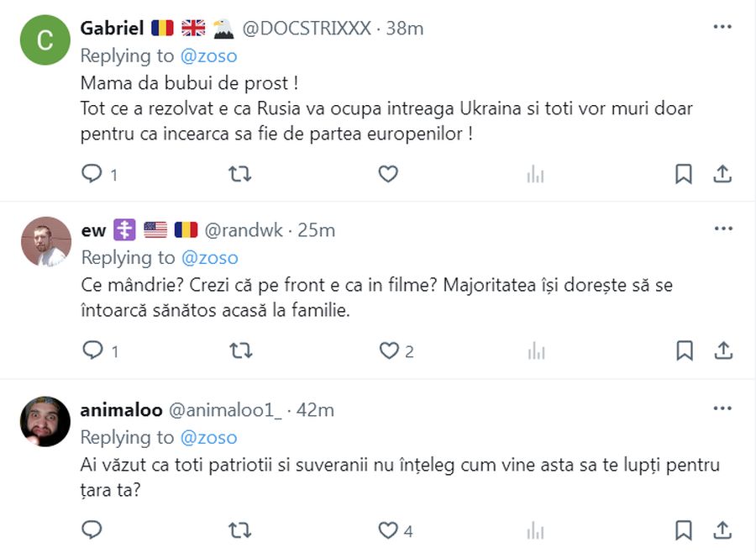Screen dimensions: 756x553
Task: Reply to animaloo's tweet
Action: point(92,530)
